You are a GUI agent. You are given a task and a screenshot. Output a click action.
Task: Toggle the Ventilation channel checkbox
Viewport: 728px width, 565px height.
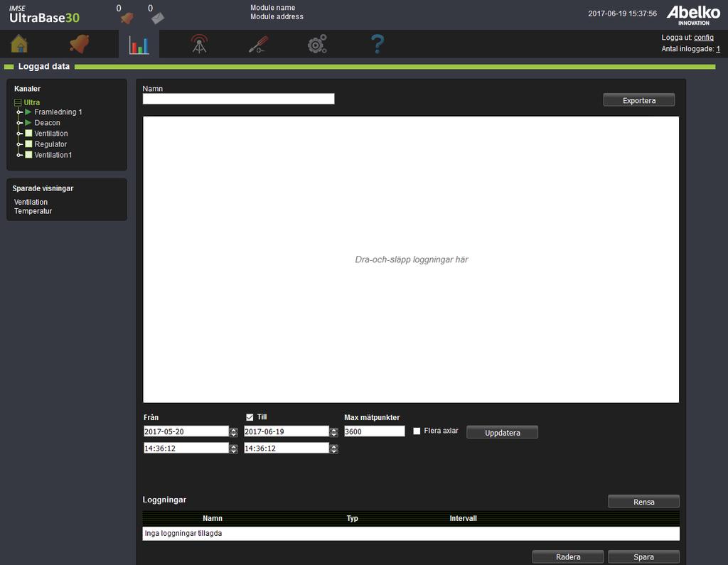(28, 133)
